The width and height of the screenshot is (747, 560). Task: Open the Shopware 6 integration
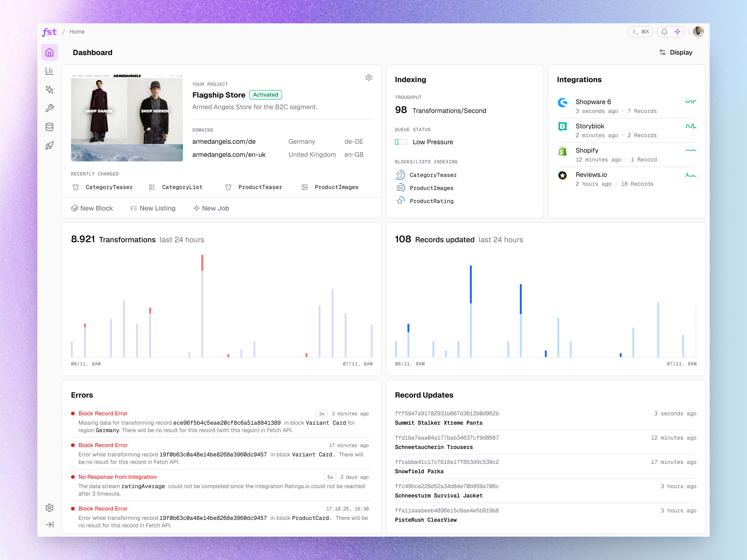pyautogui.click(x=627, y=106)
